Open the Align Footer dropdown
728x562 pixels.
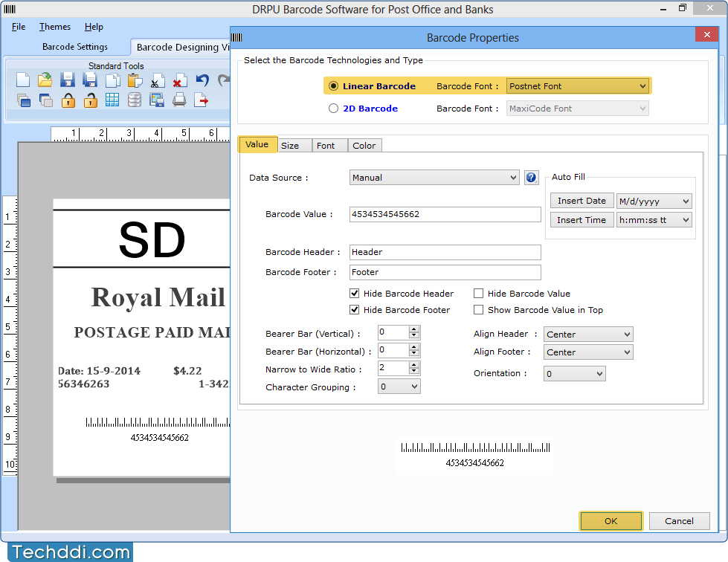pyautogui.click(x=588, y=352)
